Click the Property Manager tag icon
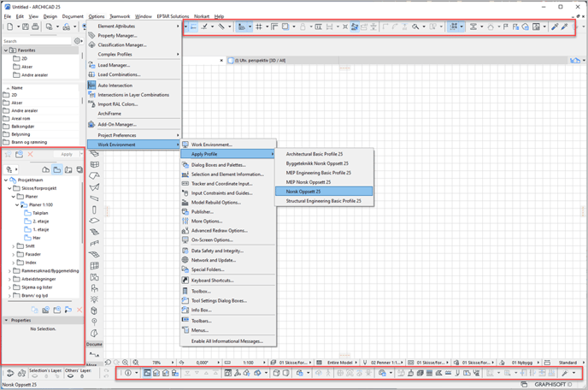Image resolution: width=588 pixels, height=390 pixels. 91,35
